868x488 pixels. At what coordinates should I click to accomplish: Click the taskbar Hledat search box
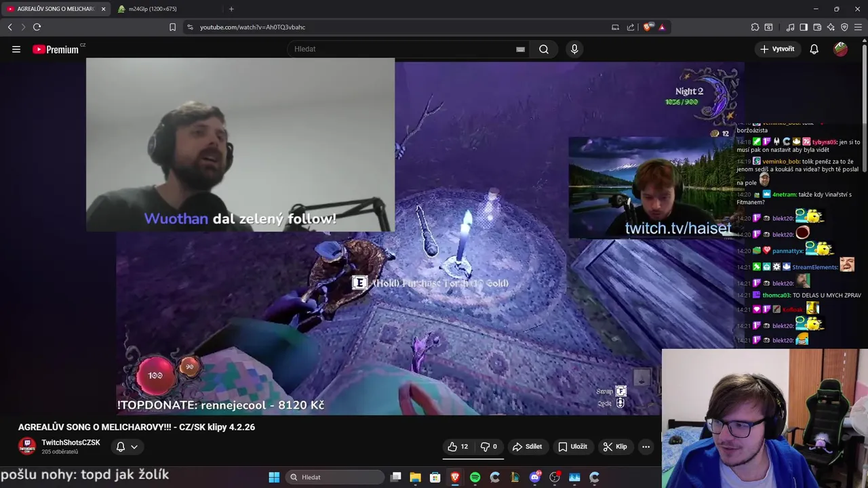[x=335, y=477]
